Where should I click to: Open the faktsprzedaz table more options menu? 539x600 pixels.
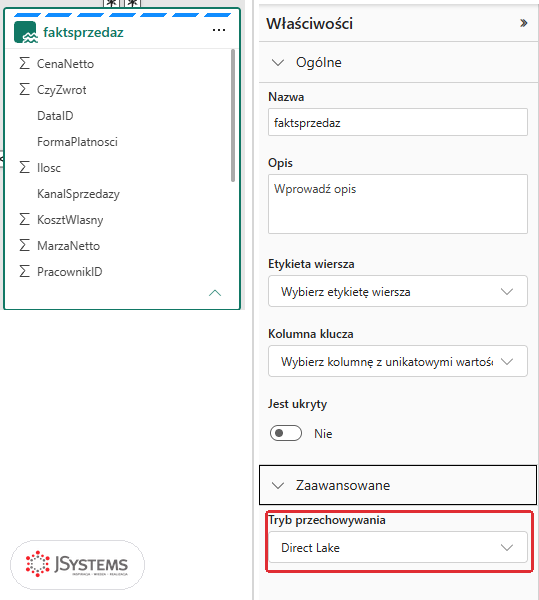coord(219,30)
